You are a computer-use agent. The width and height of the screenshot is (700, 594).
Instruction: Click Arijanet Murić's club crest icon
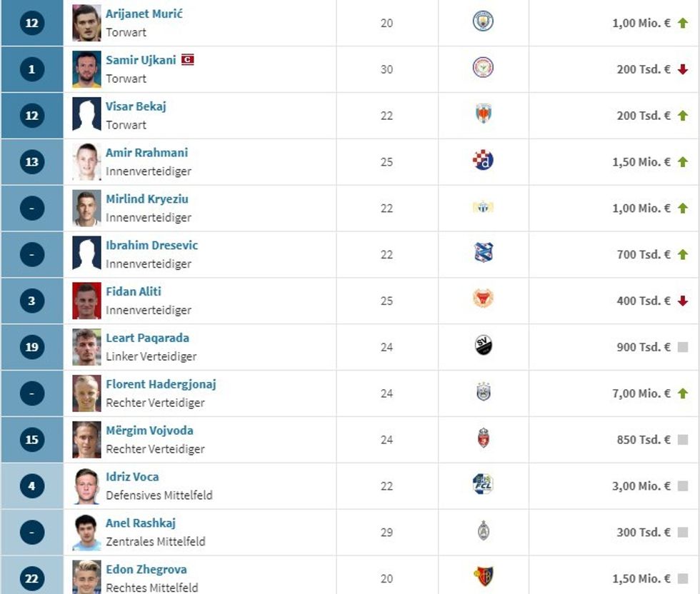(x=484, y=21)
